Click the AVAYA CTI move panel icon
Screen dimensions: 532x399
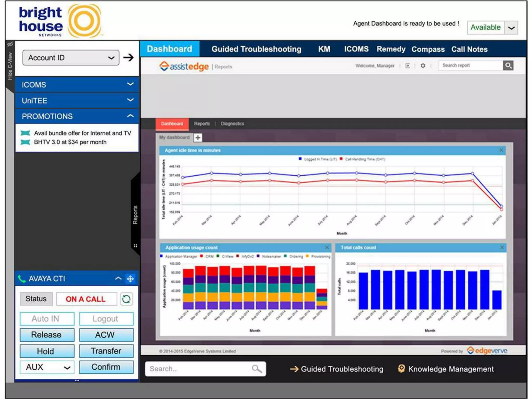pos(130,279)
